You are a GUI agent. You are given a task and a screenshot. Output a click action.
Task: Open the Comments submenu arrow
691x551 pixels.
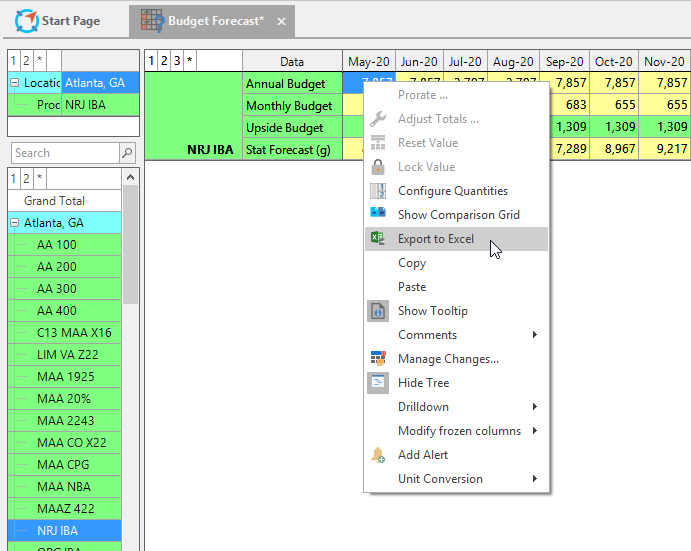[x=535, y=335]
